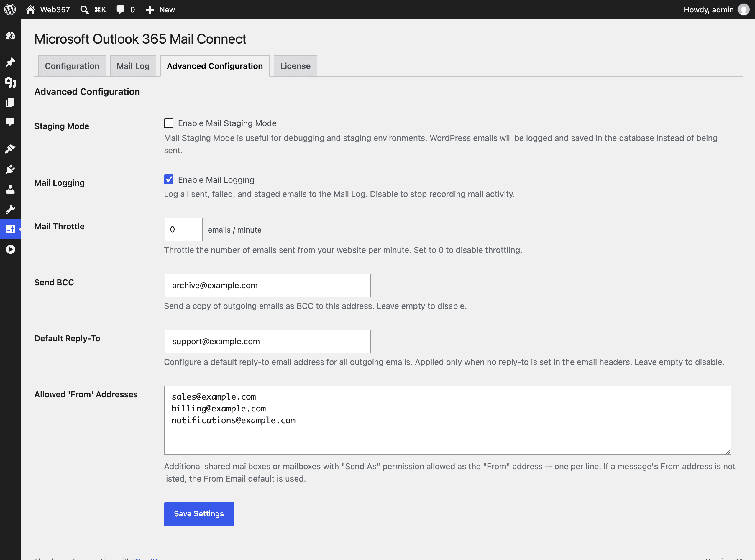Click the page title 'Microsoft Outlook 365 Mail Connect'
Viewport: 755px width, 560px height.
point(140,39)
